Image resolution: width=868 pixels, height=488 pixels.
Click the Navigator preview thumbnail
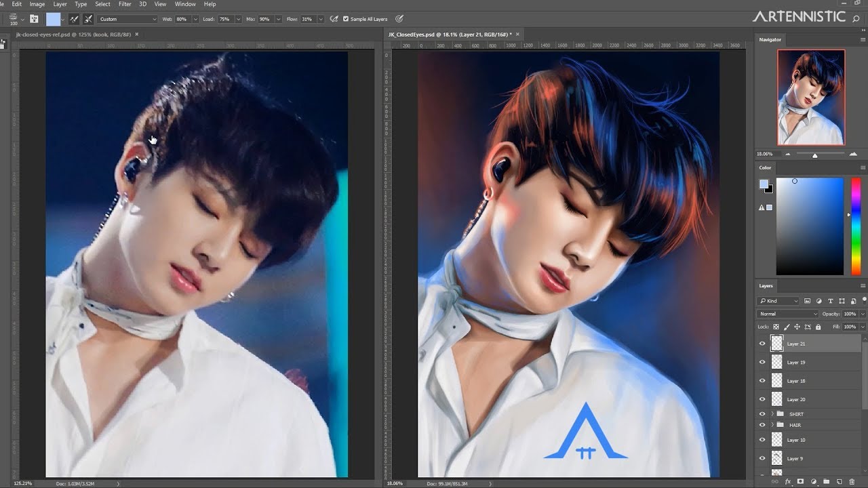[x=811, y=97]
